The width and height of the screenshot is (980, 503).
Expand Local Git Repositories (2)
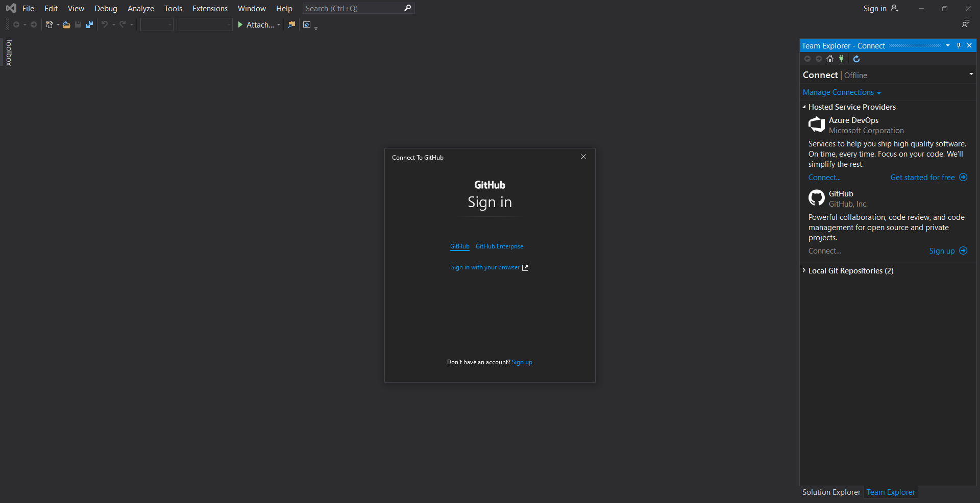point(804,270)
